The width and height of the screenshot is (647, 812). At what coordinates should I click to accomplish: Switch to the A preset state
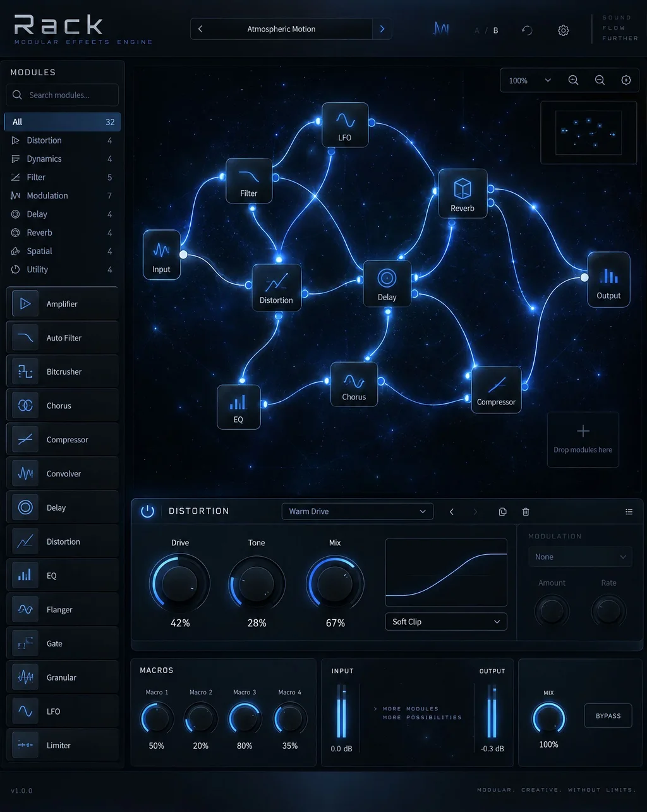(477, 30)
